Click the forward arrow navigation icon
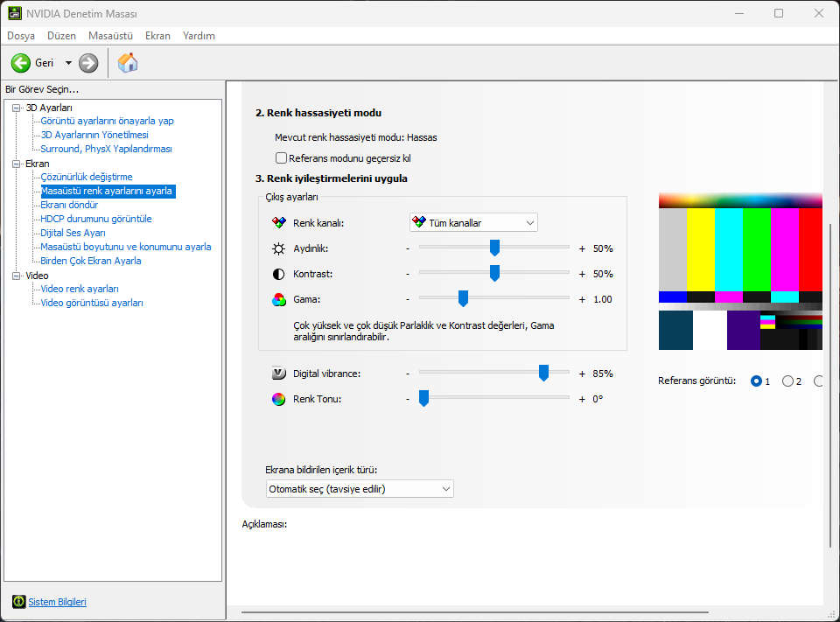The height and width of the screenshot is (622, 840). pos(88,63)
